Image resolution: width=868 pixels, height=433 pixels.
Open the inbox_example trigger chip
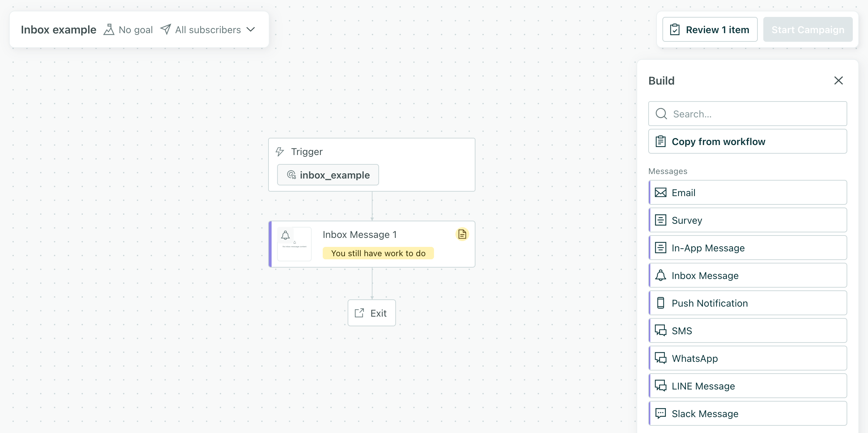point(328,175)
